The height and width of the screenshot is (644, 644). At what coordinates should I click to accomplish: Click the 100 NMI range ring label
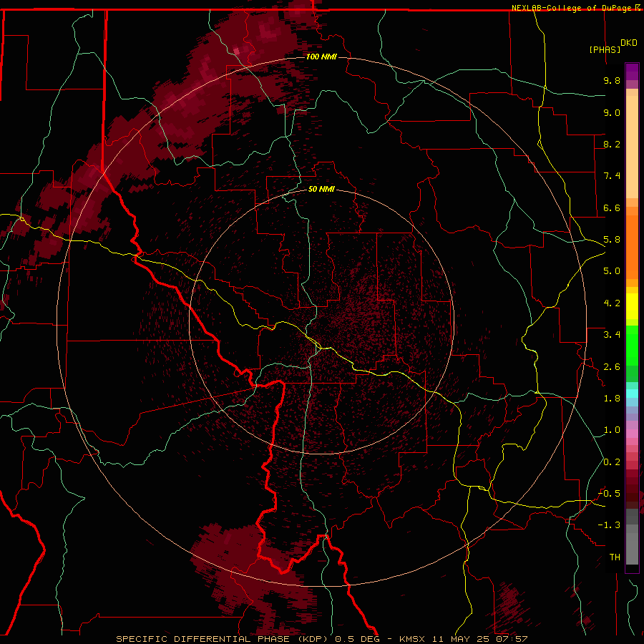(x=321, y=57)
